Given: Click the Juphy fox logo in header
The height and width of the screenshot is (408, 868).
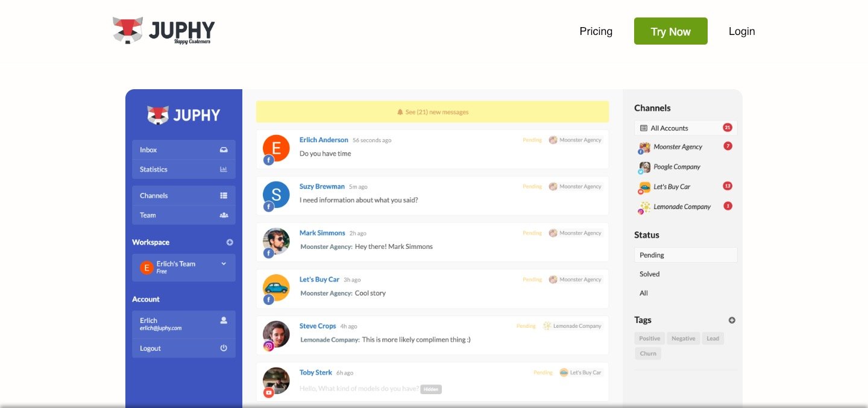Looking at the screenshot, I should click(128, 30).
